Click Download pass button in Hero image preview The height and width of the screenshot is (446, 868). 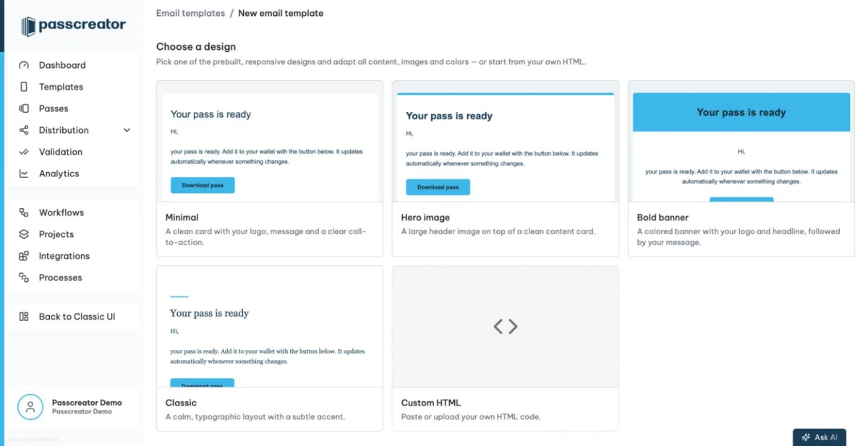(438, 187)
